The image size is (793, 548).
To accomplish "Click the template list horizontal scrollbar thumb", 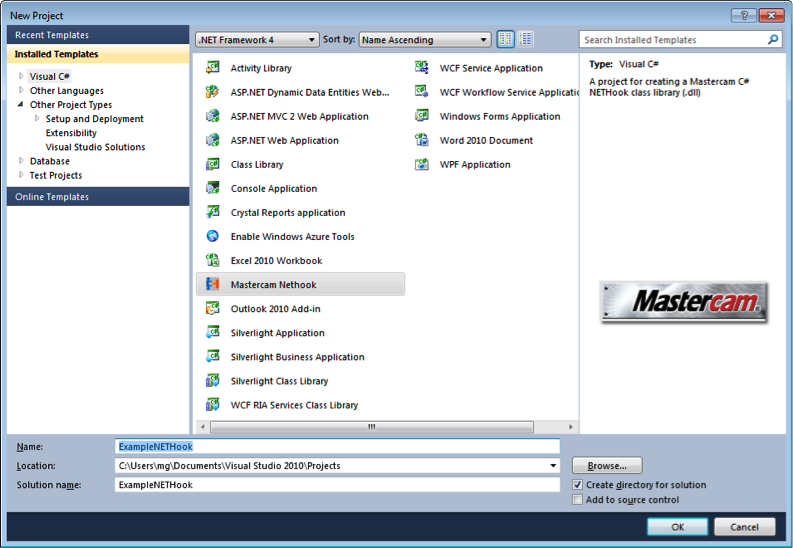I will (x=372, y=427).
